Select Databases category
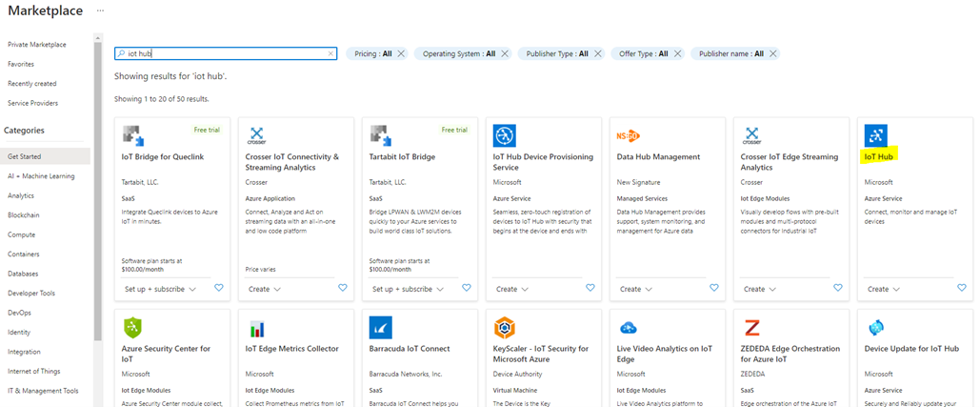 point(23,274)
